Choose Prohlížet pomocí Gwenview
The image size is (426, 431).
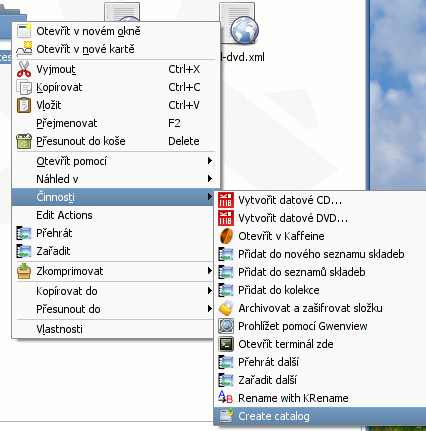point(320,326)
